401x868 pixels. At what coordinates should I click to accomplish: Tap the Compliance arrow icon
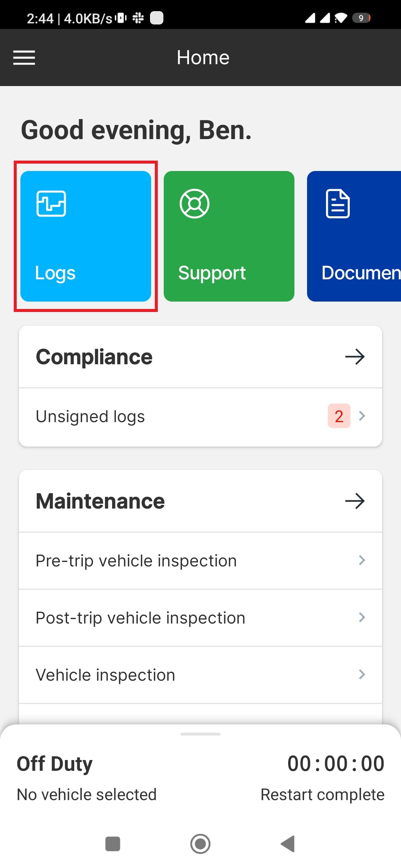(355, 357)
